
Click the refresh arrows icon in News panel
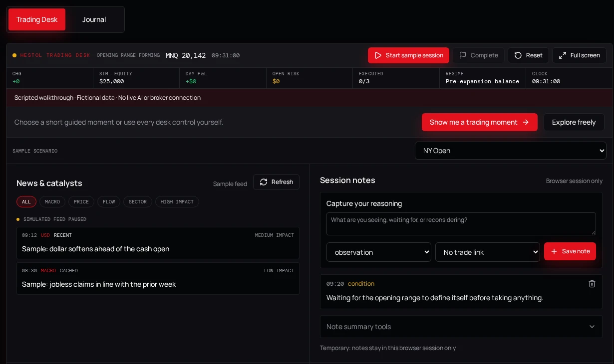[x=264, y=182]
